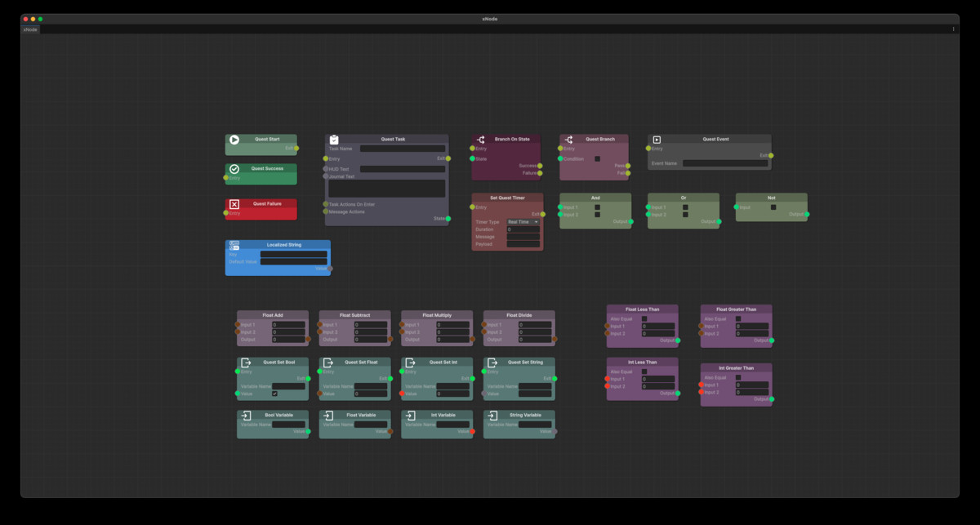Click the Quest Start Exit port
The image size is (980, 525).
296,149
